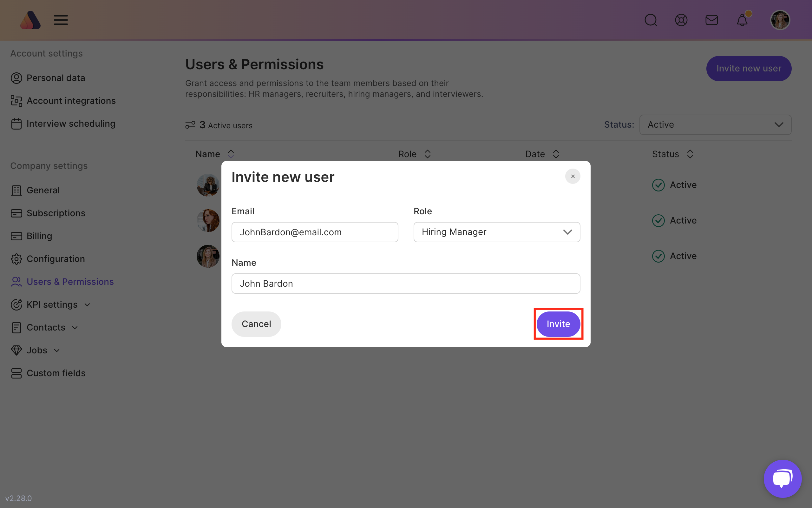Click the Account integrations icon
This screenshot has width=812, height=508.
16,101
